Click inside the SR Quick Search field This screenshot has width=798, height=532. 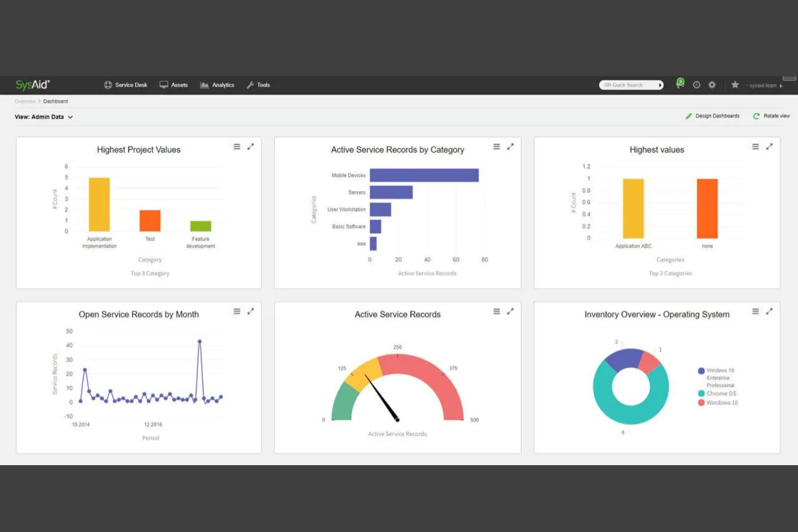coord(628,85)
